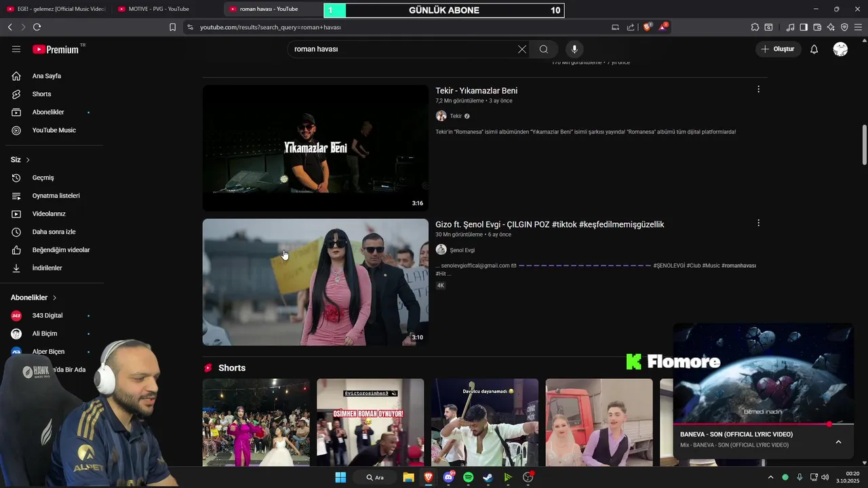The image size is (868, 488).
Task: Open the Tekir channel avatar
Action: pos(441,116)
